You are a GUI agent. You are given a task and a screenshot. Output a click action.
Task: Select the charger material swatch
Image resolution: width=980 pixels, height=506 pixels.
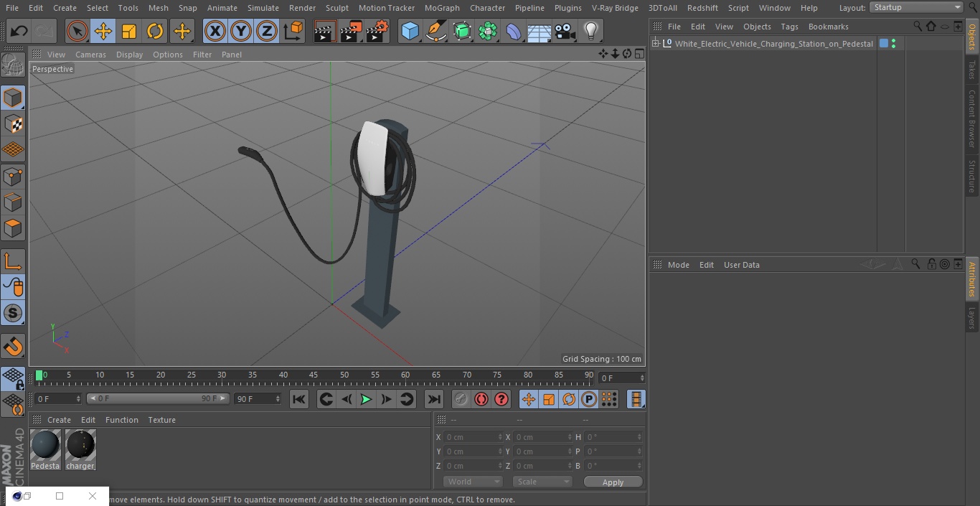coord(80,450)
